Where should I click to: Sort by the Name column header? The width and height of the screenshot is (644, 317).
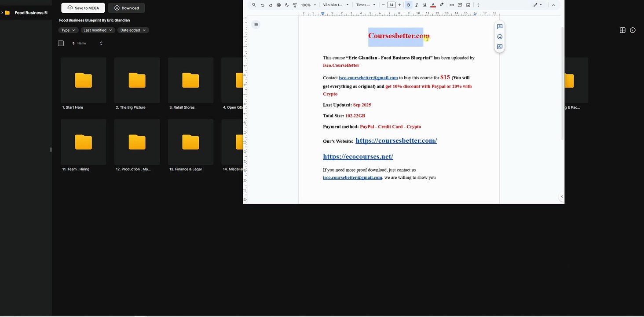click(x=81, y=43)
